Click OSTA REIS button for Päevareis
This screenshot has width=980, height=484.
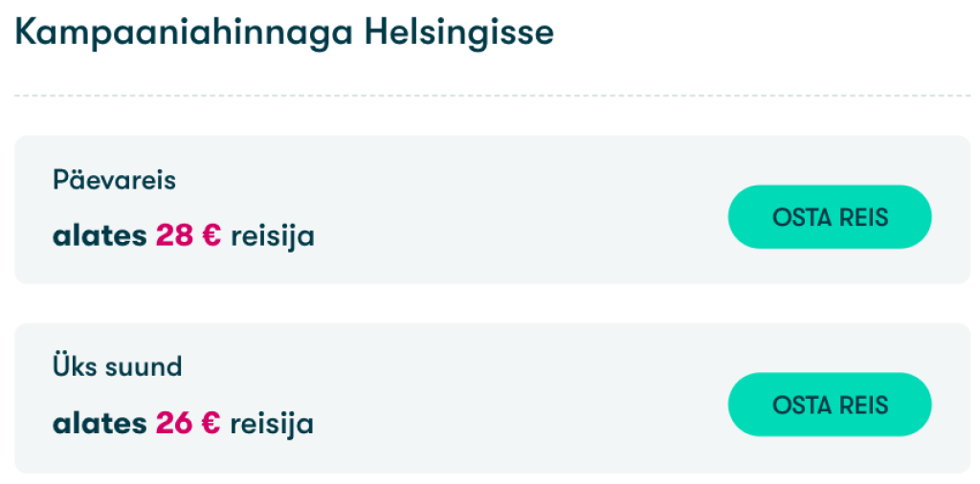[830, 217]
